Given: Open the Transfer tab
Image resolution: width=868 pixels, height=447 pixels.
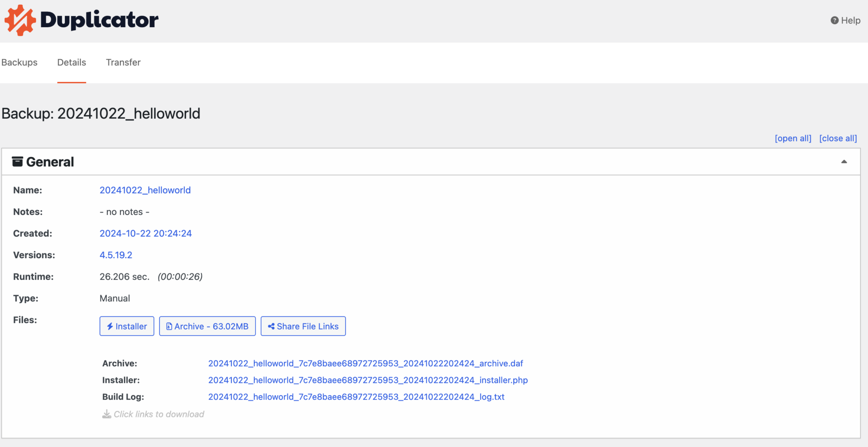Looking at the screenshot, I should click(123, 62).
